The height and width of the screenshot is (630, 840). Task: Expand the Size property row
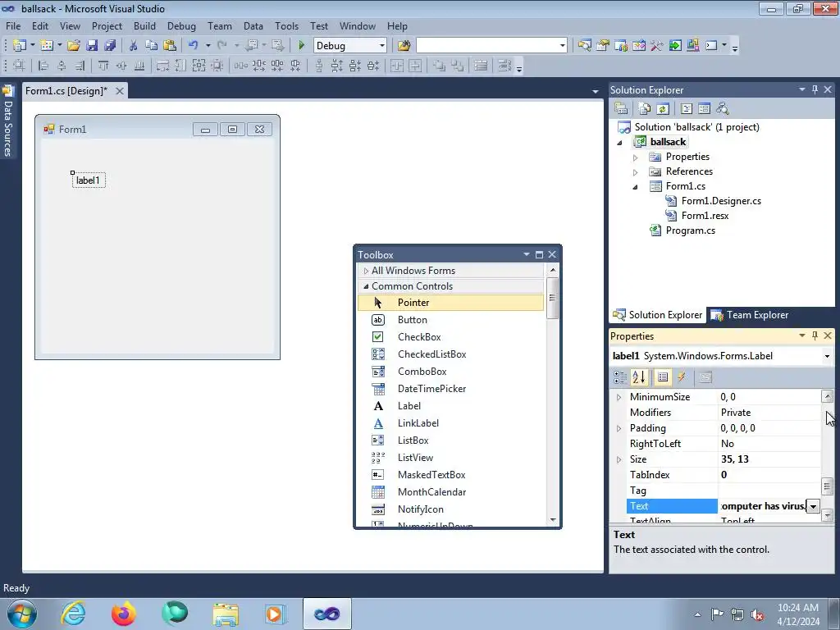619,459
